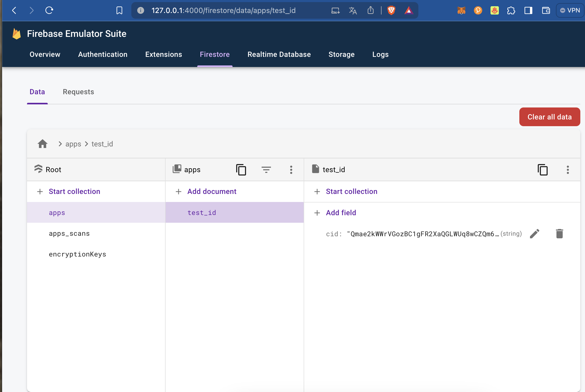Delete the cid field
This screenshot has height=392, width=585.
(559, 234)
